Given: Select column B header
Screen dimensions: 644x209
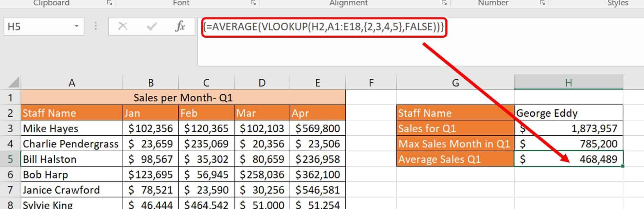Looking at the screenshot, I should pyautogui.click(x=151, y=82).
